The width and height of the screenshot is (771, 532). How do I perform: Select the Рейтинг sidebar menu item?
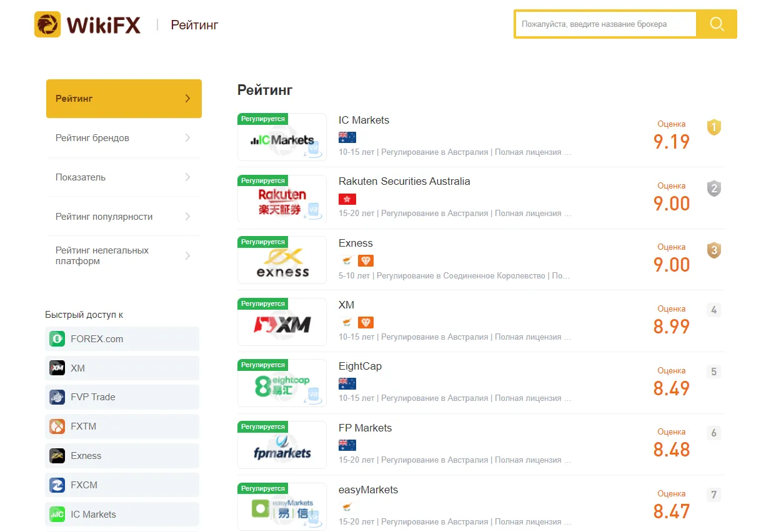coord(124,99)
